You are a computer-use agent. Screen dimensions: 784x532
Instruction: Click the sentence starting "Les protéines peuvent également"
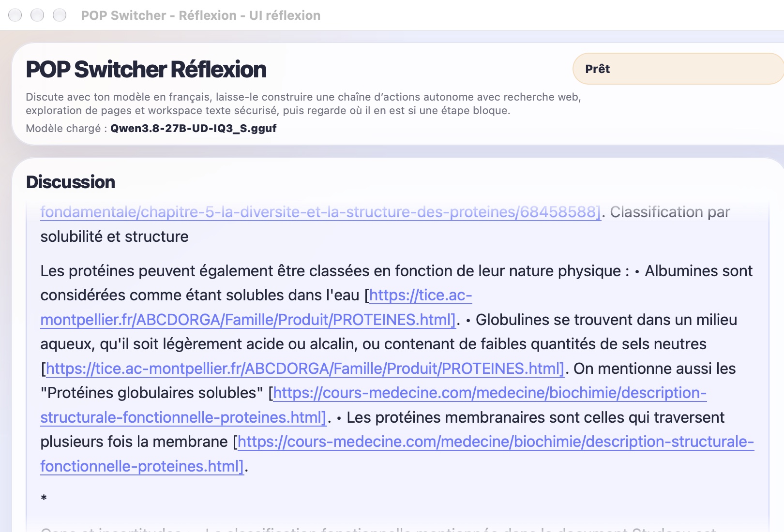[335, 271]
